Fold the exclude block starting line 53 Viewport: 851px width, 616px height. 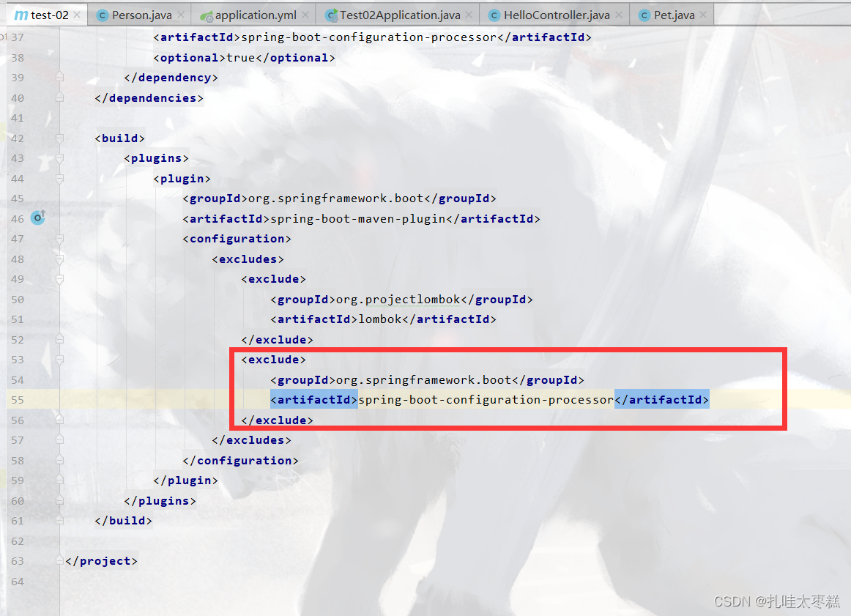(60, 360)
